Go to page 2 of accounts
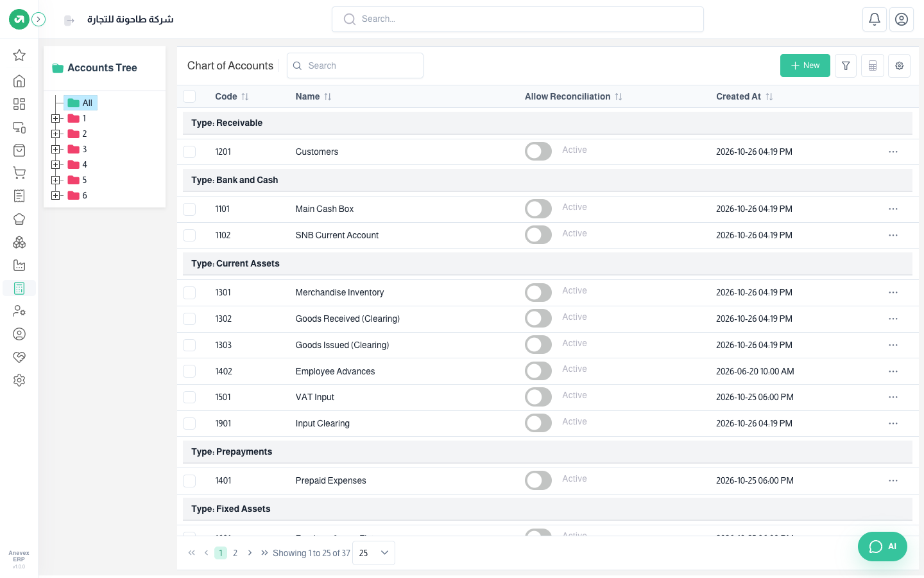 click(235, 553)
